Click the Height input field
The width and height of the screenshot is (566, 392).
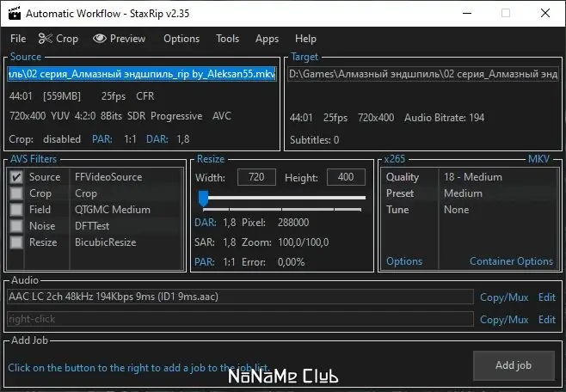[x=346, y=177]
